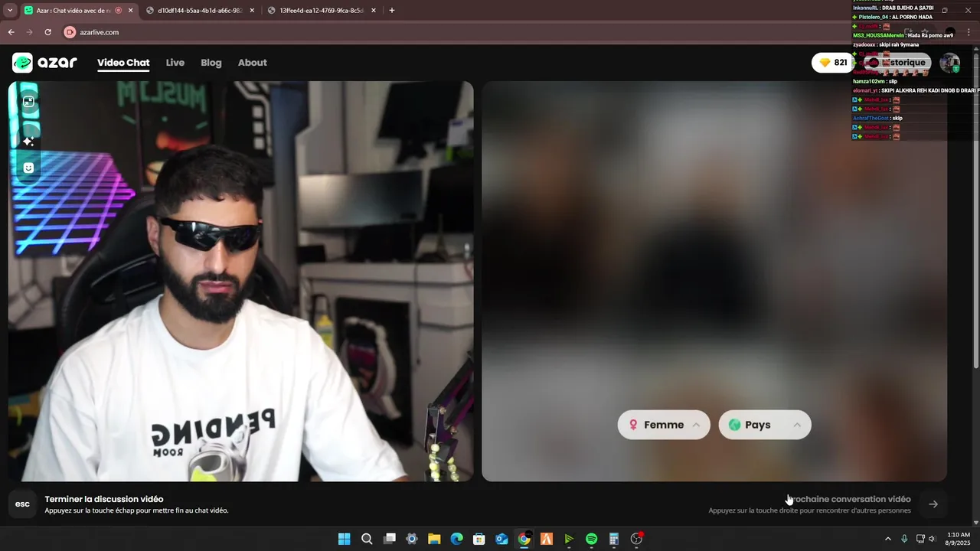Go back in browser history
This screenshot has height=551, width=980.
[11, 32]
